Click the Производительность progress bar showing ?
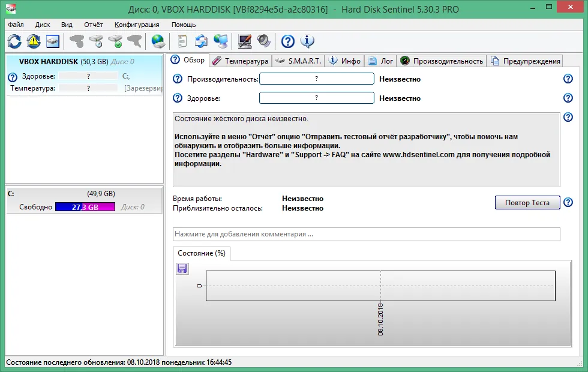 tap(317, 79)
